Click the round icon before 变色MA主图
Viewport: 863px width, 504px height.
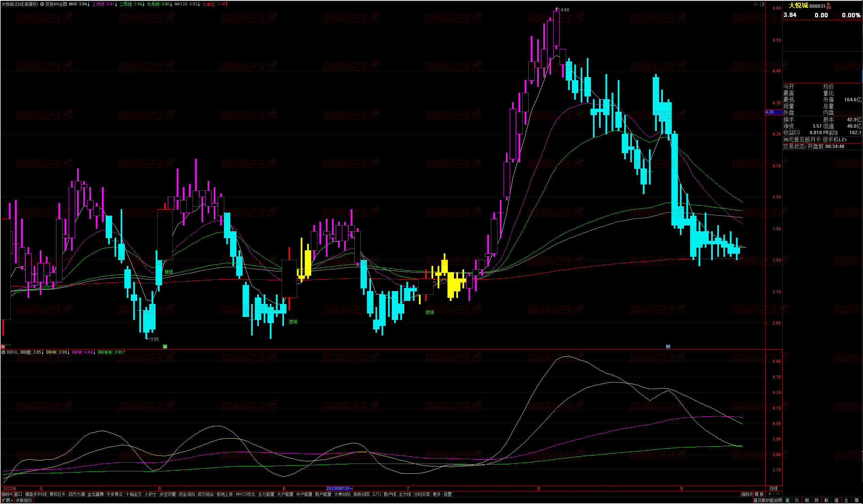tap(42, 4)
